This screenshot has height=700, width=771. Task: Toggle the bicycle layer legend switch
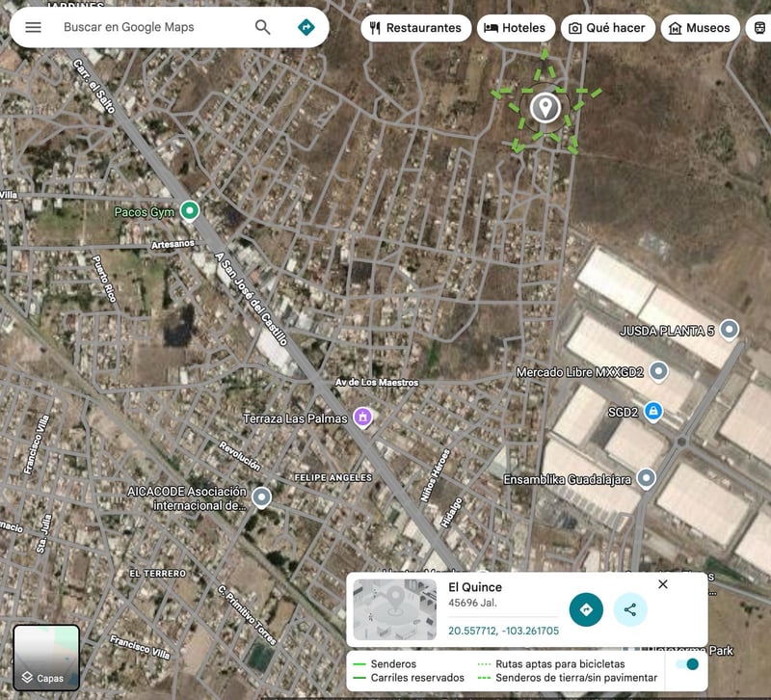tap(687, 664)
